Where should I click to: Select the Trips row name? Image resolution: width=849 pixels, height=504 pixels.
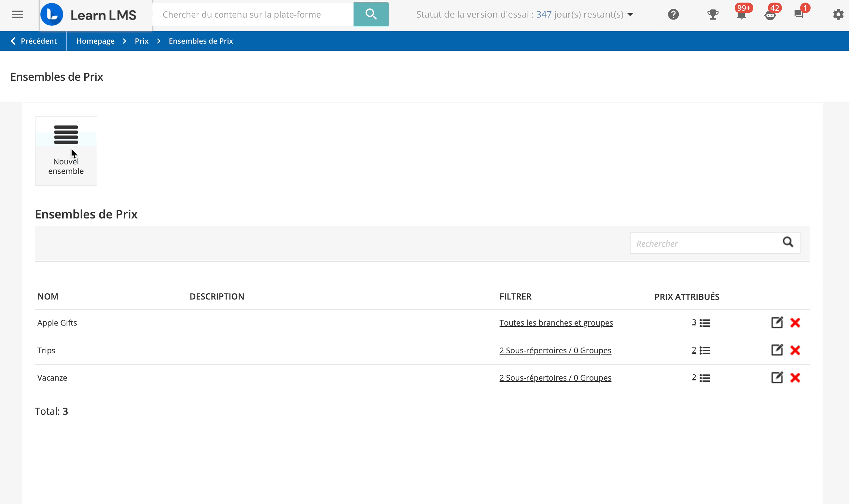click(x=46, y=350)
